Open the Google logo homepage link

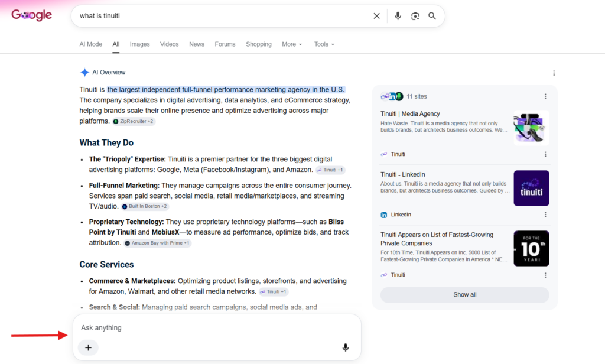31,15
